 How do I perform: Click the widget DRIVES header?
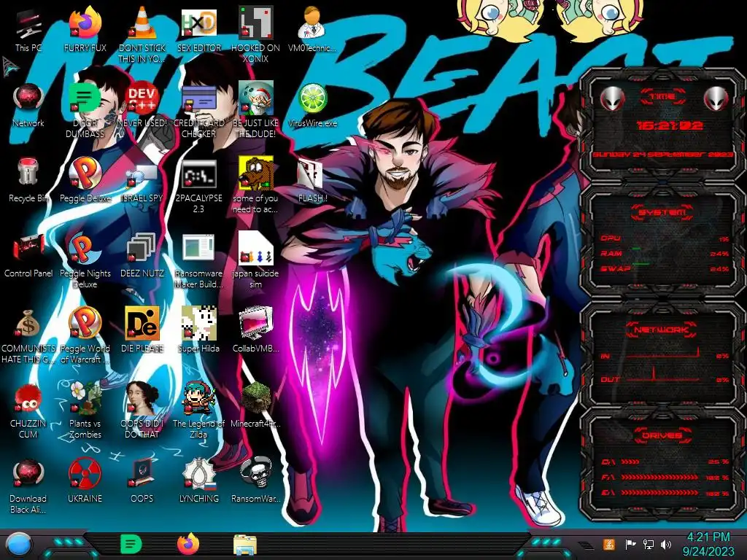pyautogui.click(x=662, y=435)
